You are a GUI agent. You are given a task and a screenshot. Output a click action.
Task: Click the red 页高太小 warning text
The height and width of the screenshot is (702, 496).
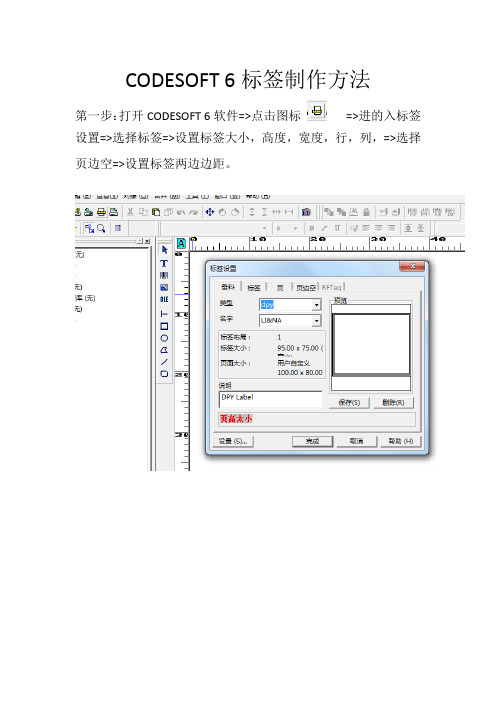[x=235, y=419]
